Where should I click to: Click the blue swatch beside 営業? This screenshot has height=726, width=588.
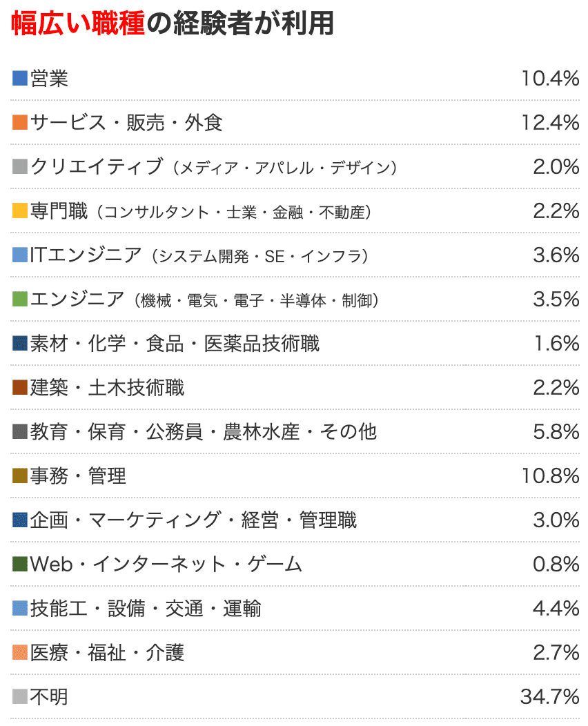(x=20, y=79)
